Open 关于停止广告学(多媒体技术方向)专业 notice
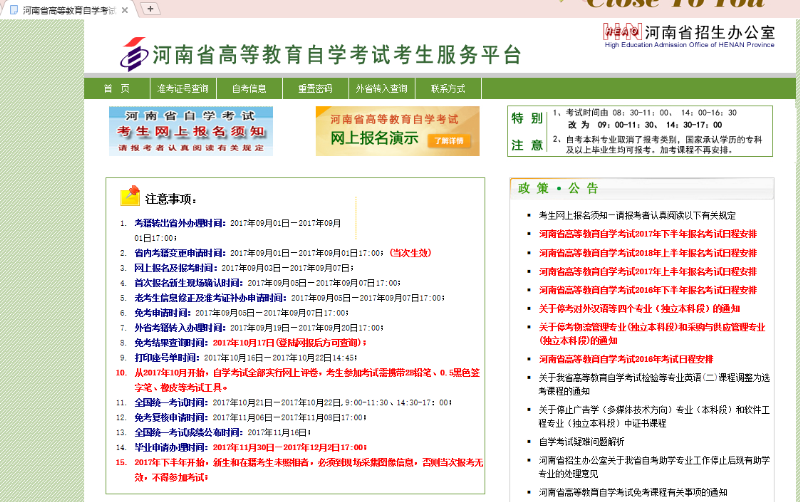This screenshot has height=502, width=800. 654,416
